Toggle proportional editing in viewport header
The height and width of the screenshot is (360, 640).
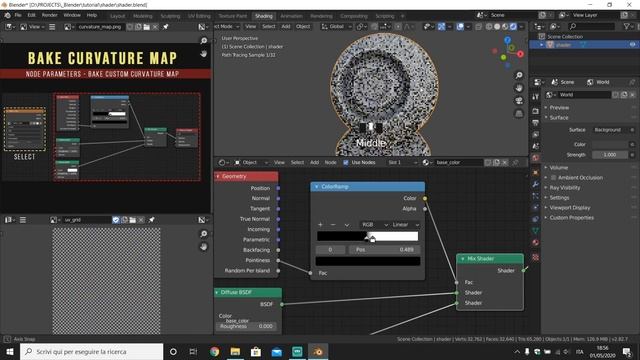pyautogui.click(x=398, y=27)
